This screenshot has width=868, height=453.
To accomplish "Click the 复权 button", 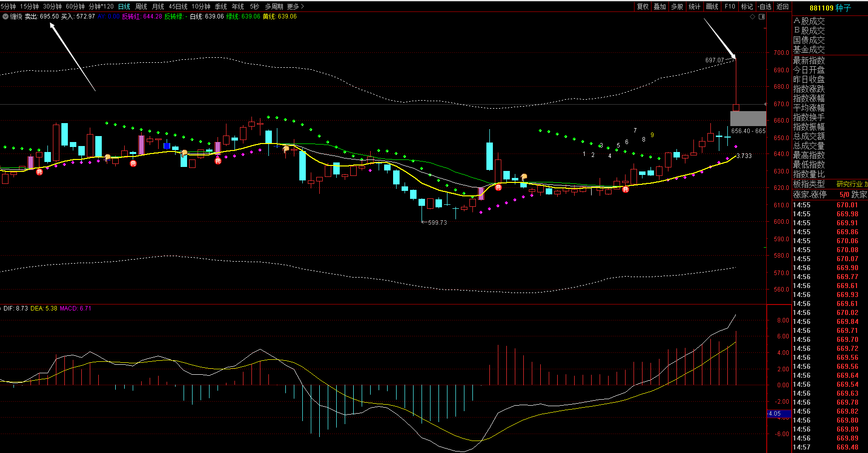I will [x=643, y=6].
